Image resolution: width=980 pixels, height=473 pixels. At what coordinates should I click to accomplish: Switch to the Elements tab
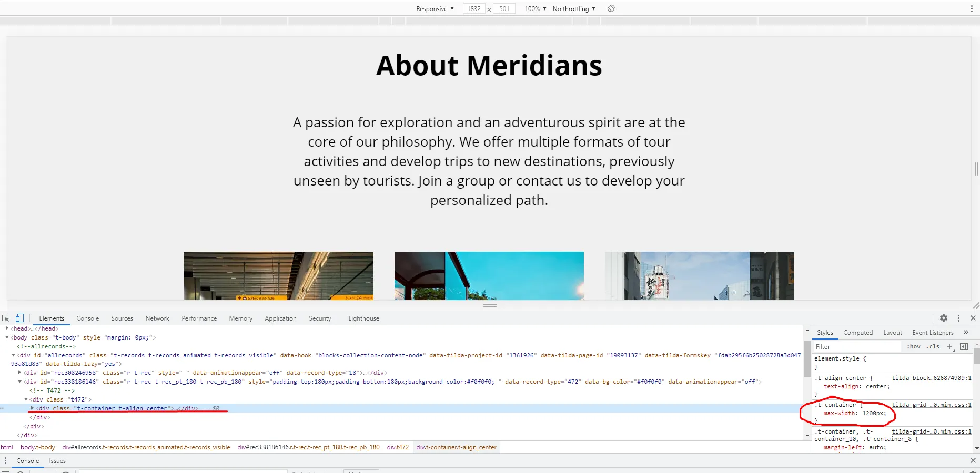pos(52,318)
